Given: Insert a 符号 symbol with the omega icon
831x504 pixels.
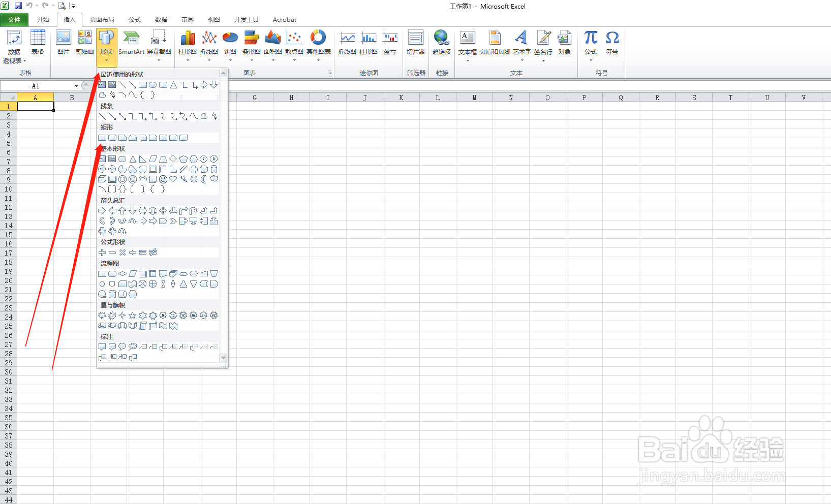Looking at the screenshot, I should (x=612, y=43).
